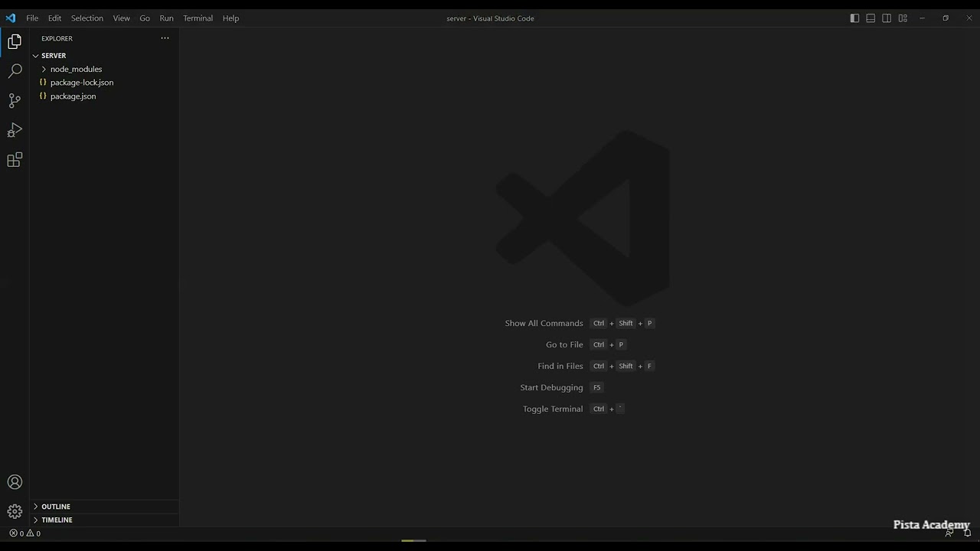Click errors and warnings status indicator
Image resolution: width=980 pixels, height=551 pixels.
(24, 533)
